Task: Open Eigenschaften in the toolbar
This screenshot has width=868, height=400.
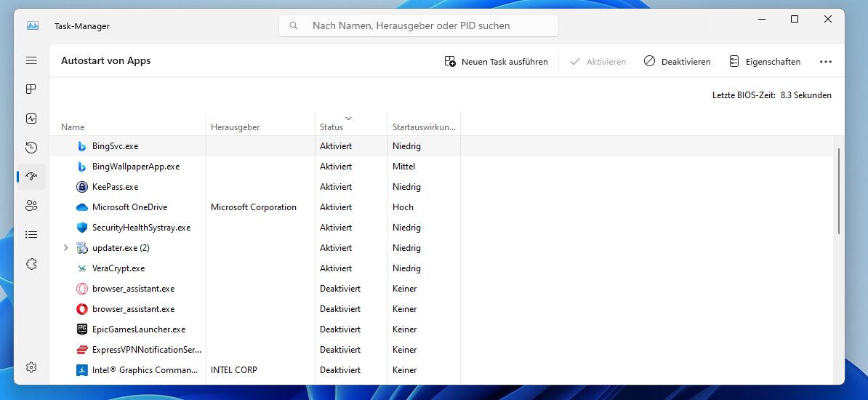Action: pos(765,62)
